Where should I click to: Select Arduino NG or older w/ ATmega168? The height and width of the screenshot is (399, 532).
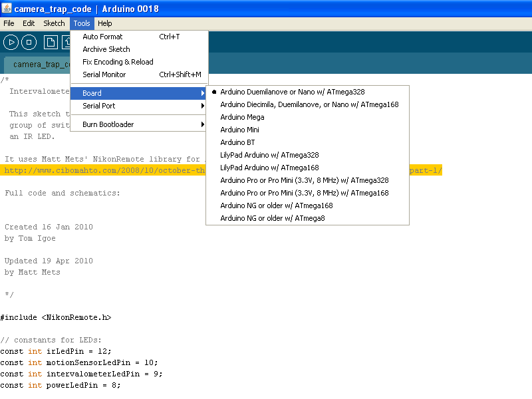click(x=307, y=205)
